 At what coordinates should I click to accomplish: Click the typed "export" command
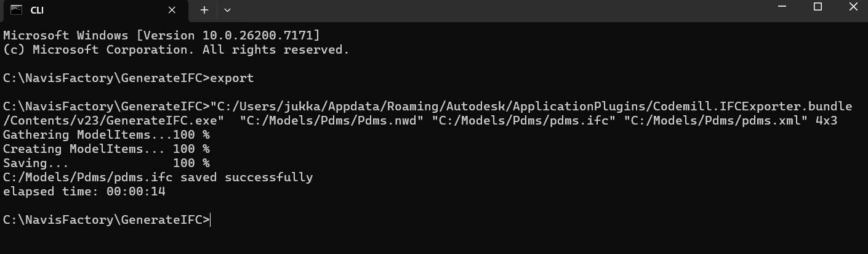(232, 78)
